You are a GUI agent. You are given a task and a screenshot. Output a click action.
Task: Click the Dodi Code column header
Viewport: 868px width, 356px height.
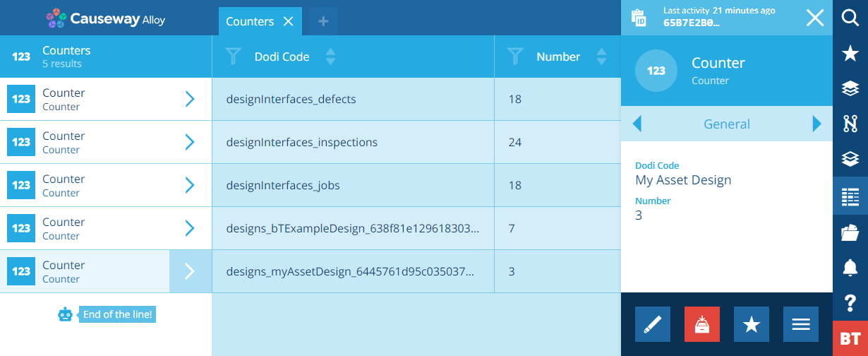282,57
